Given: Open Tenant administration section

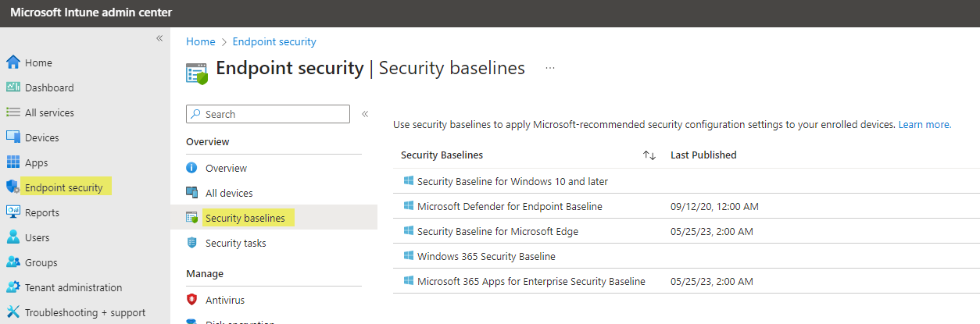Looking at the screenshot, I should pos(73,287).
